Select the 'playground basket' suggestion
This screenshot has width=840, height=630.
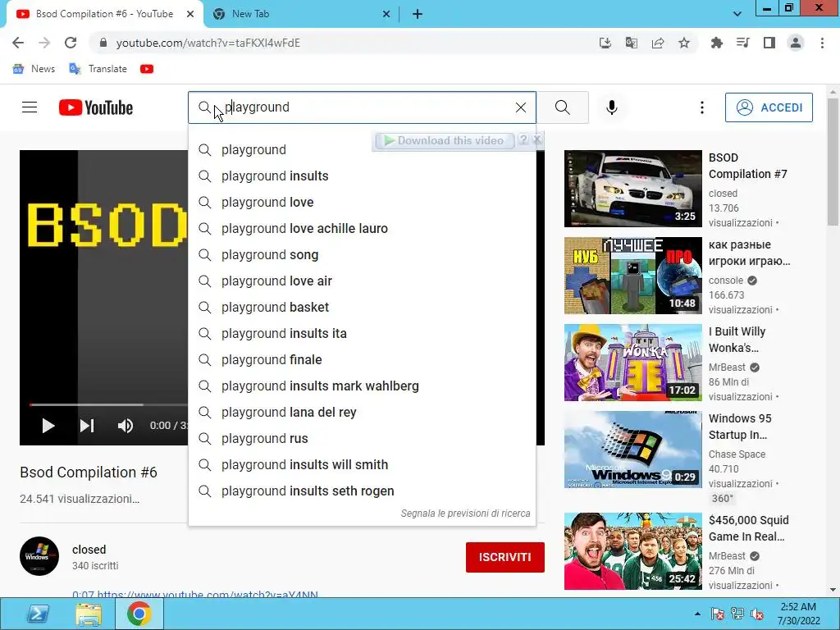pyautogui.click(x=362, y=307)
